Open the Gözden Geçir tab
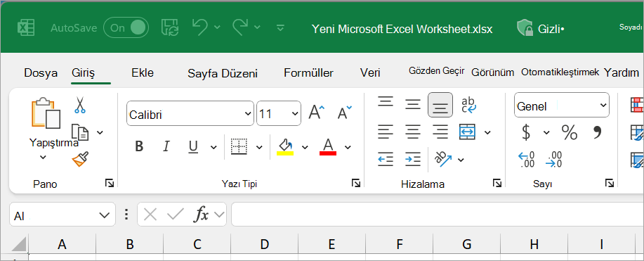Viewport: 644px width, 261px height. click(x=437, y=71)
